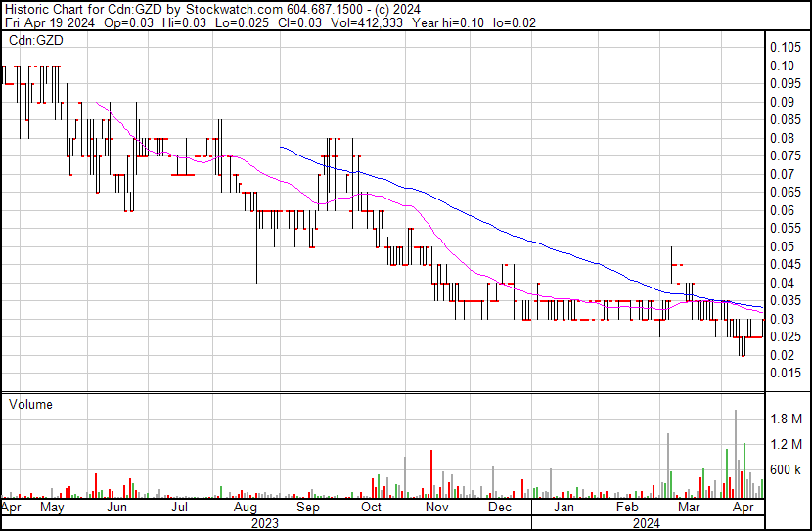This screenshot has height=531, width=812.
Task: Click the 'May' month label on axis
Action: coord(52,507)
